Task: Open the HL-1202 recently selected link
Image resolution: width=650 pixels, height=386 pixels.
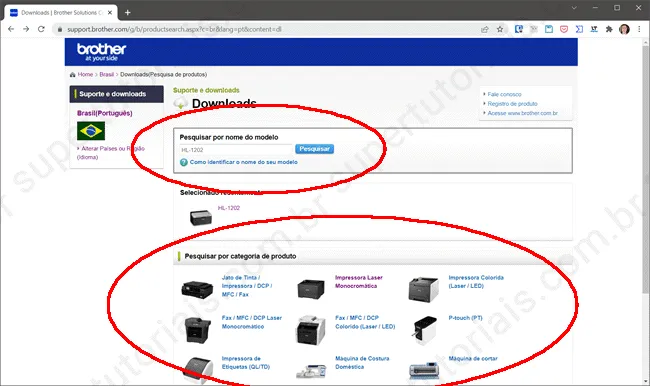Action: [x=229, y=208]
